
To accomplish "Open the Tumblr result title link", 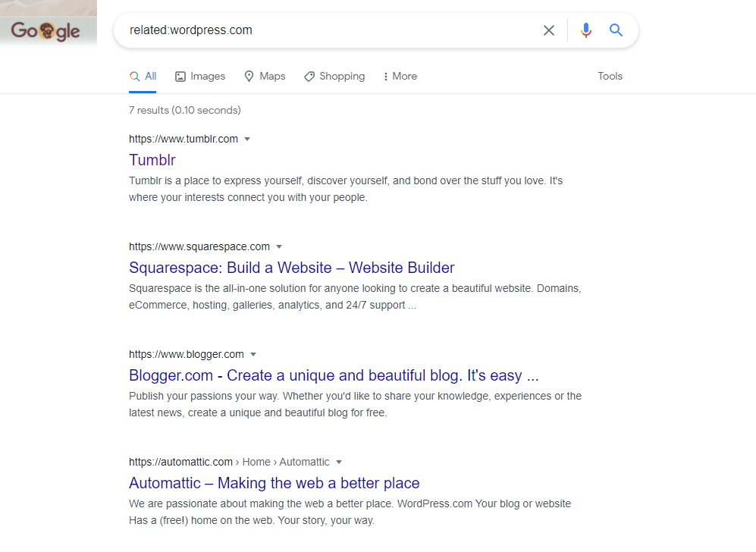I will tap(152, 160).
